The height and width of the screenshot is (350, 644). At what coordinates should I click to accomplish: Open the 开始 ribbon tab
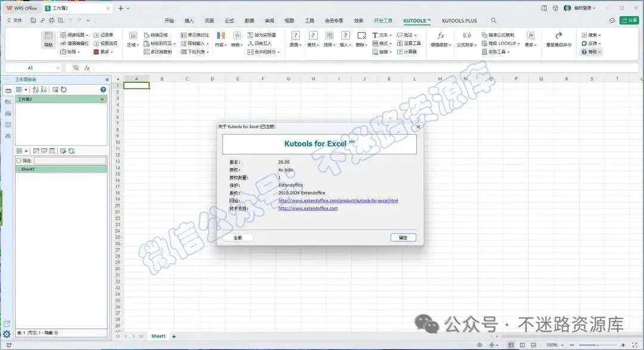click(x=169, y=20)
